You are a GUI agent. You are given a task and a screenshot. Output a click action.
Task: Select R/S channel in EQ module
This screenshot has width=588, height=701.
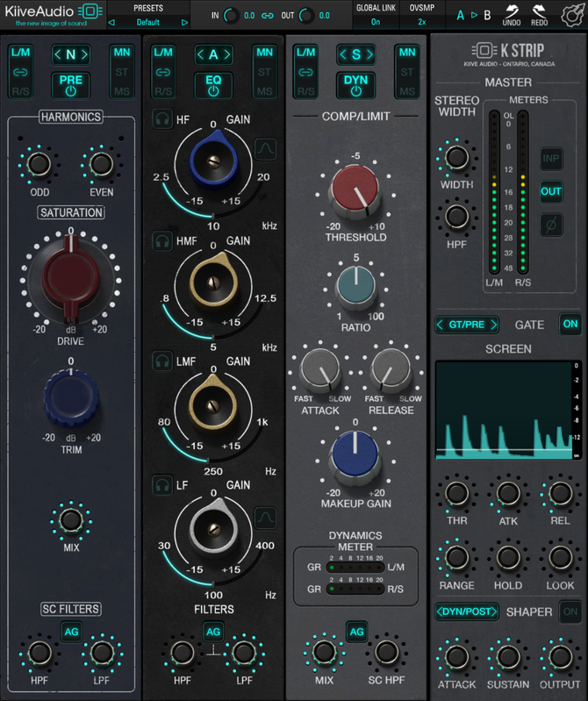click(x=163, y=91)
